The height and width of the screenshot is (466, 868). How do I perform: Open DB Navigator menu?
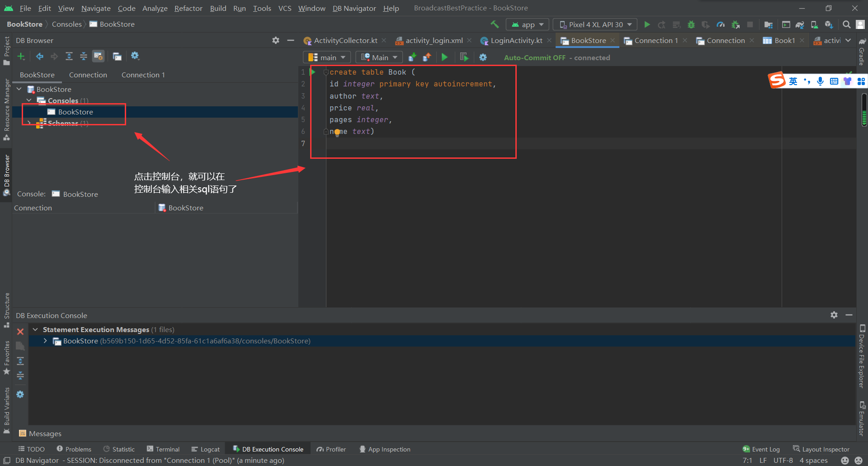click(354, 8)
